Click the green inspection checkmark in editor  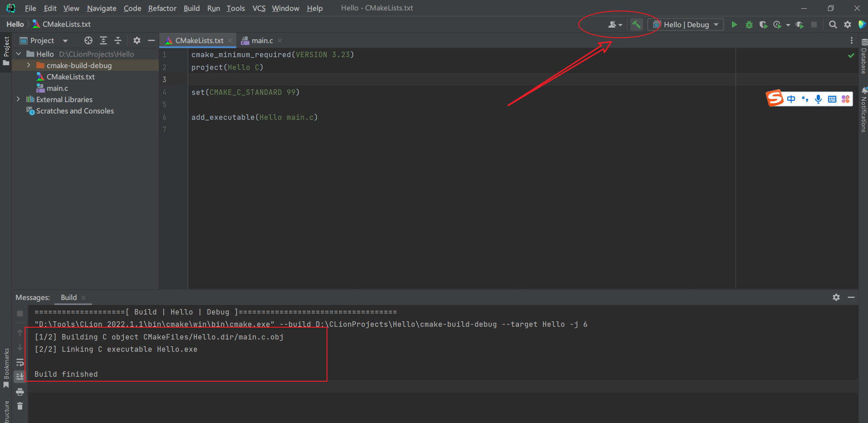(851, 55)
